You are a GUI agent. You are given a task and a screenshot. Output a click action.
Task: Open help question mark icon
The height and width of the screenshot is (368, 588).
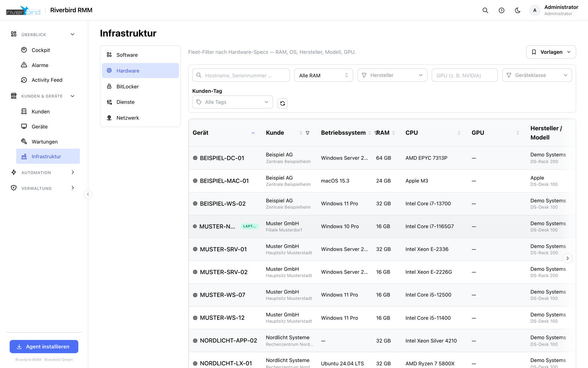(501, 10)
